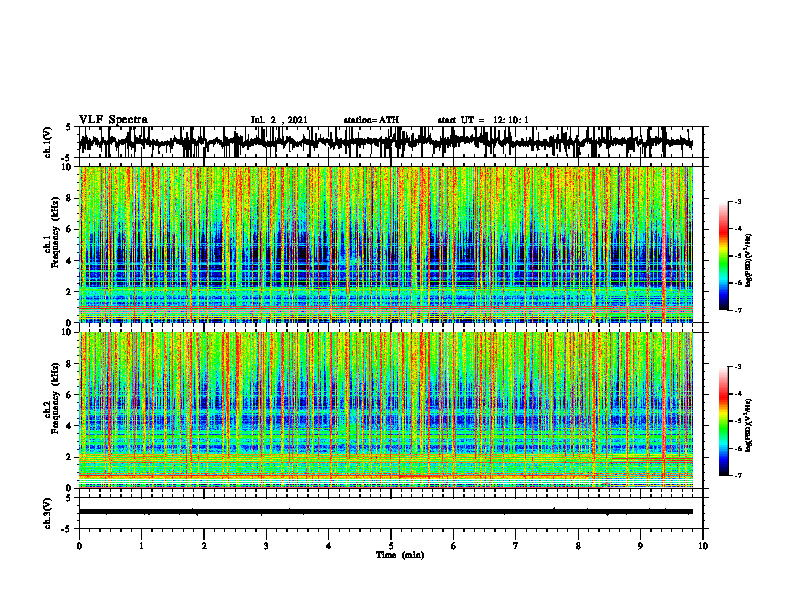Click the time axis tick label '4'

pos(329,546)
